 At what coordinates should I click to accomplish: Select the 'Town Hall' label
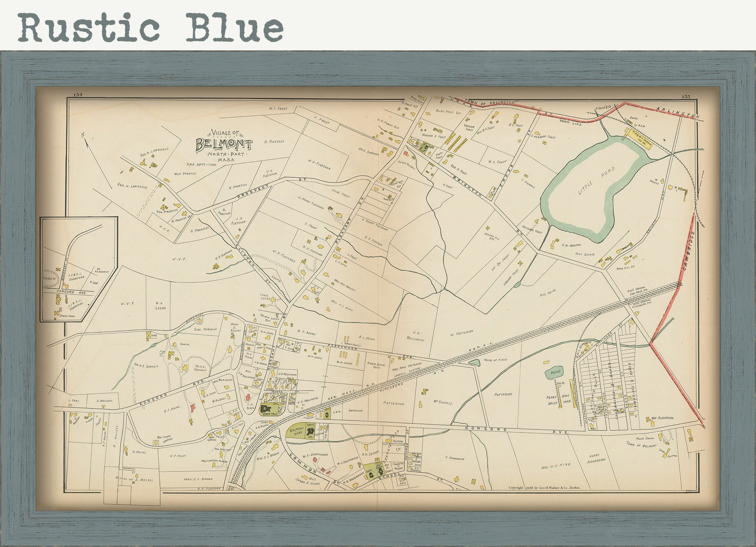(x=269, y=415)
